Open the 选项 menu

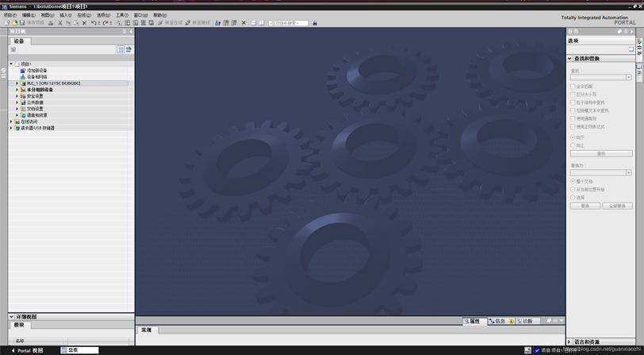(x=103, y=15)
